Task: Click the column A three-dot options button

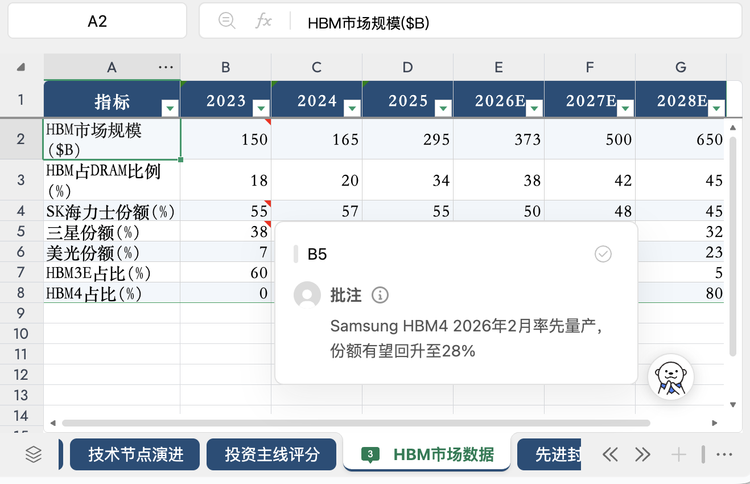Action: pyautogui.click(x=165, y=67)
